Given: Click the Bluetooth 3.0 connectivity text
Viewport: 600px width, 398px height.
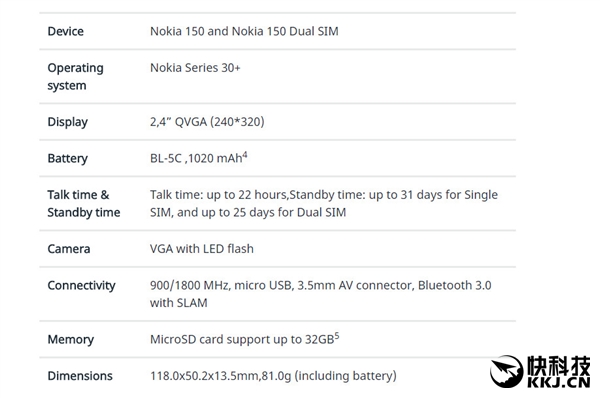Looking at the screenshot, I should [x=455, y=285].
